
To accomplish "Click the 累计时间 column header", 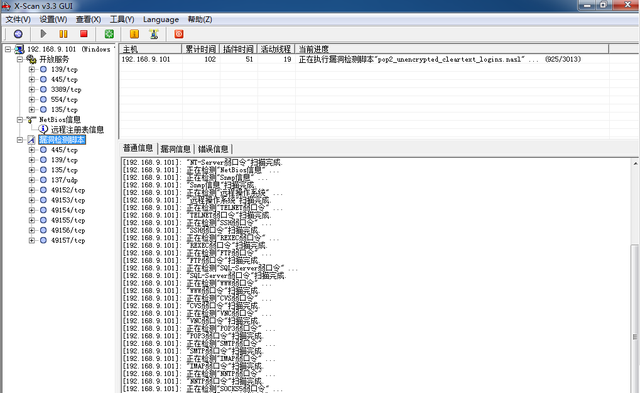I will 200,49.
